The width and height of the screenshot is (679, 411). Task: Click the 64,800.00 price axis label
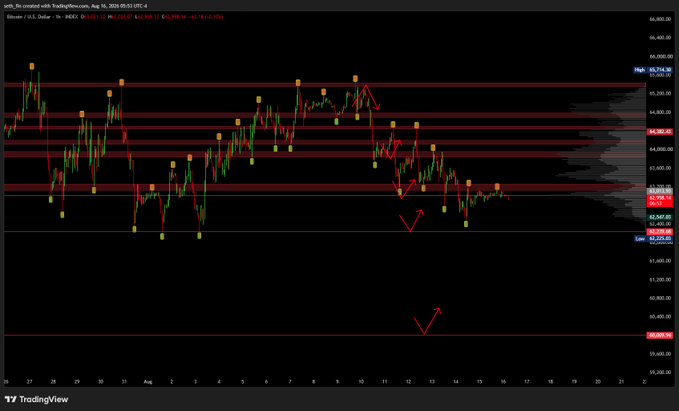pos(661,112)
